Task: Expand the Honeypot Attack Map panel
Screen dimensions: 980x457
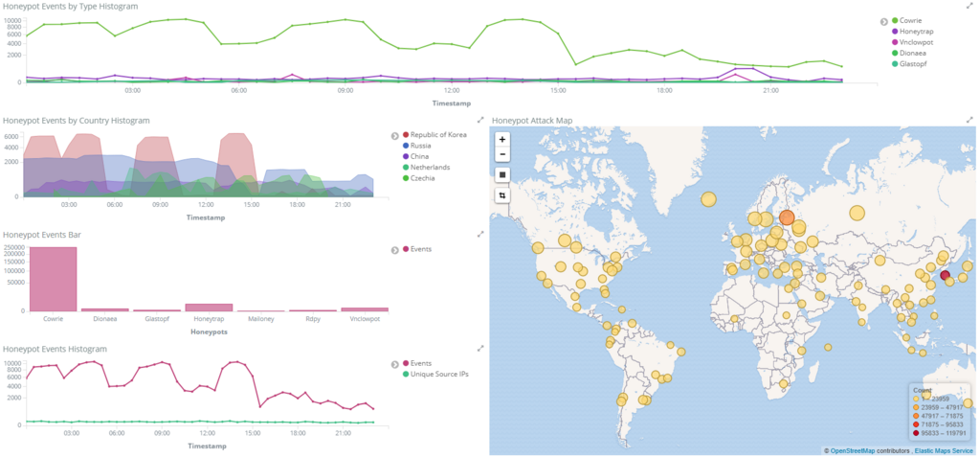Action: click(x=969, y=120)
